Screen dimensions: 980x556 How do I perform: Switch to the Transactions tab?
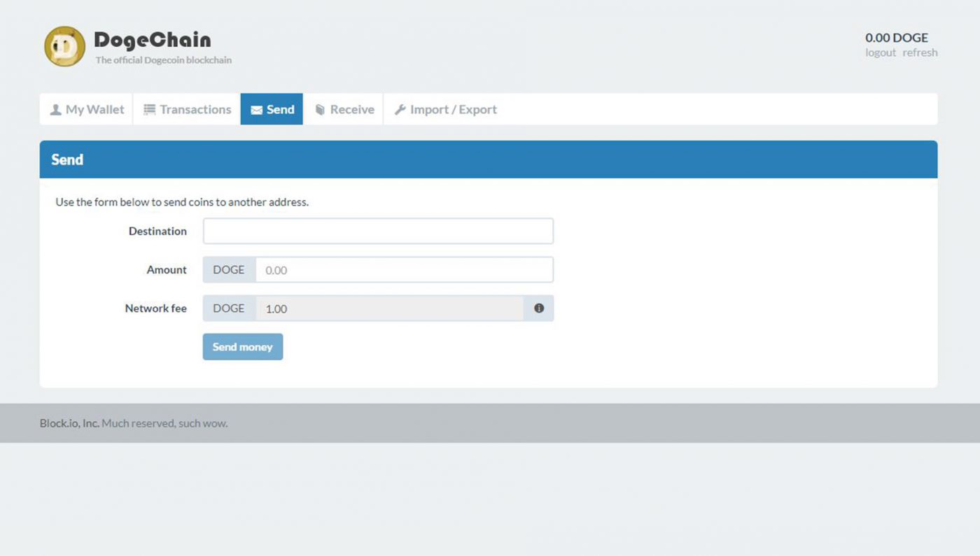point(187,109)
